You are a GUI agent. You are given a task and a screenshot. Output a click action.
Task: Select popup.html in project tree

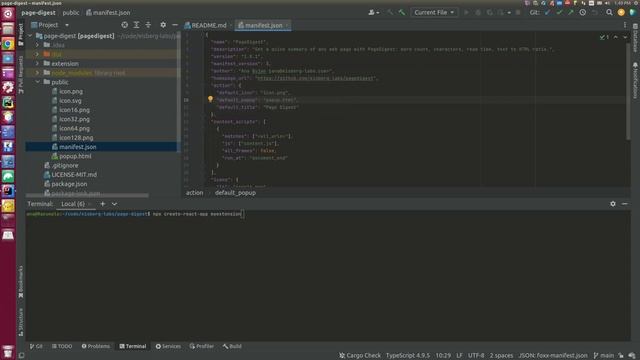(75, 156)
